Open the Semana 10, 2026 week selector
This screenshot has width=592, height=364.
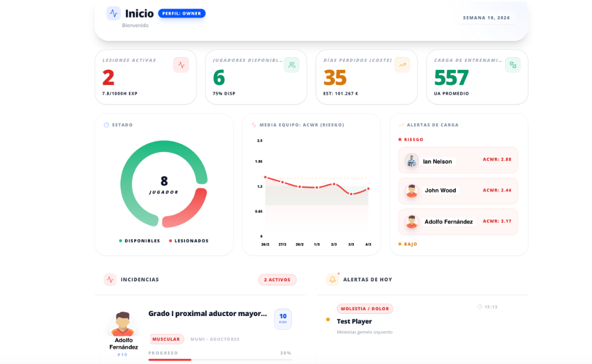486,18
